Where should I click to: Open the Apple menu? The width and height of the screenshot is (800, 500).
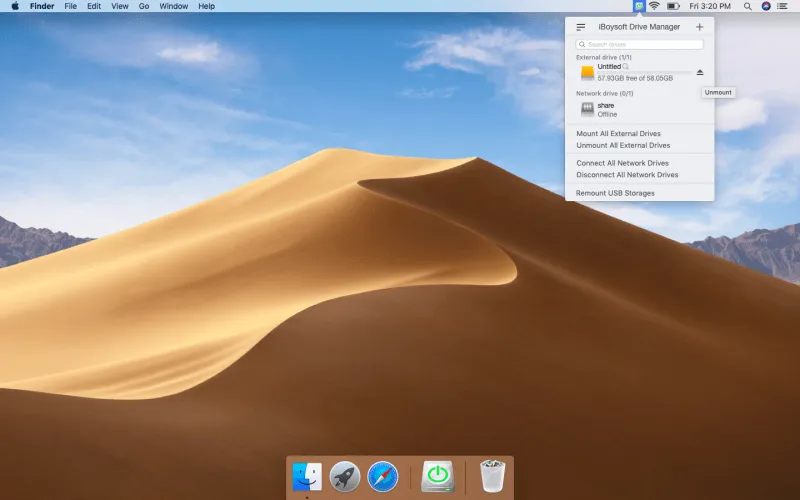(x=15, y=6)
